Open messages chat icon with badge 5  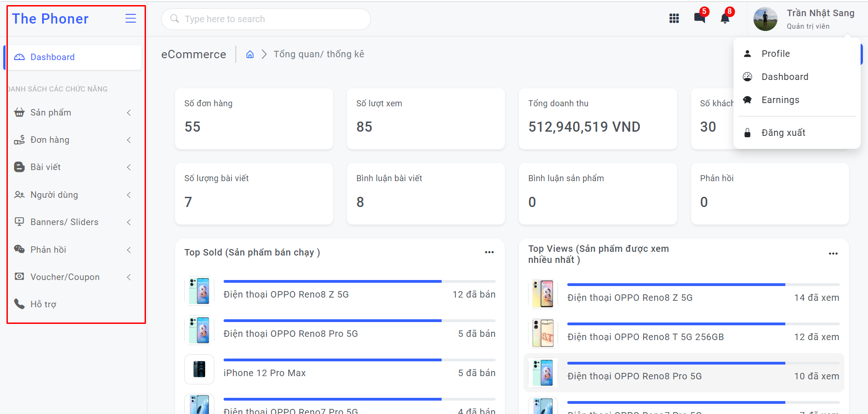(x=700, y=18)
